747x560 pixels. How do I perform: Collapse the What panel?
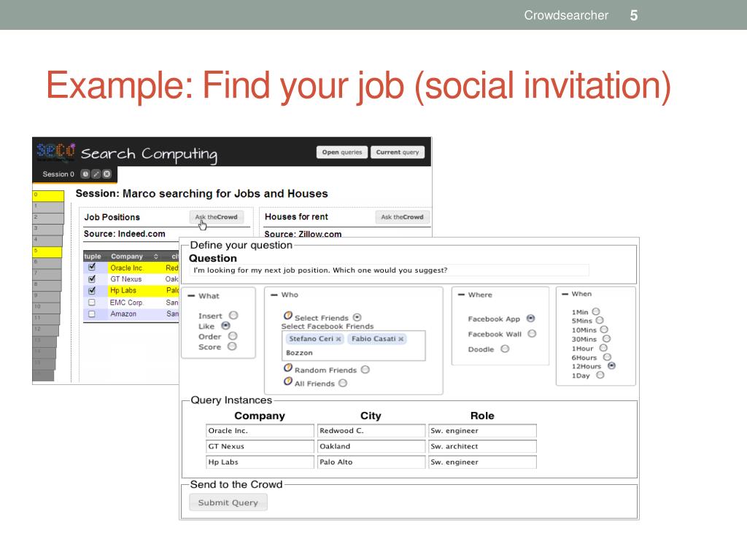pyautogui.click(x=191, y=296)
